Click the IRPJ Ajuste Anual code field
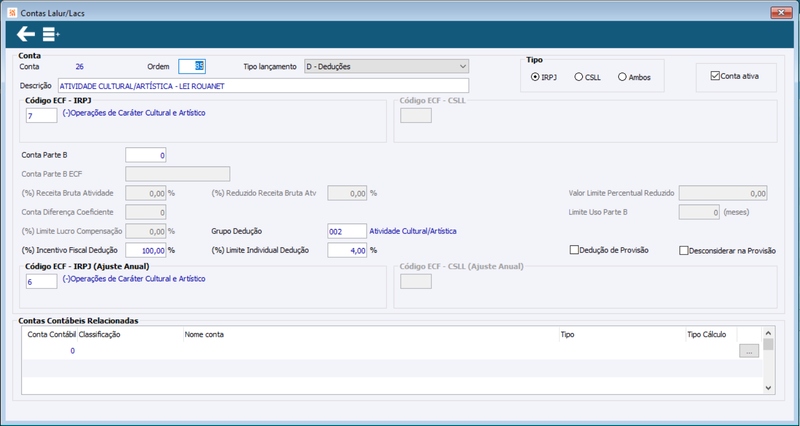800x426 pixels. click(42, 282)
